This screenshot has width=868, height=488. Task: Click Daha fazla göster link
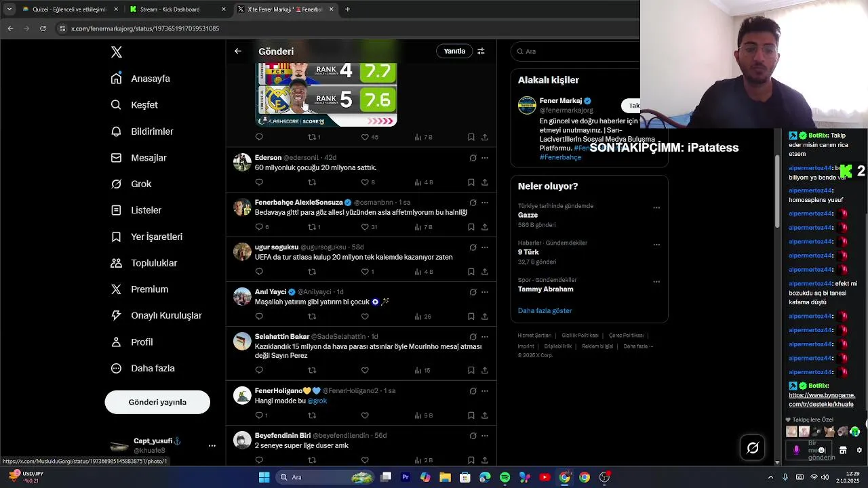click(x=545, y=311)
